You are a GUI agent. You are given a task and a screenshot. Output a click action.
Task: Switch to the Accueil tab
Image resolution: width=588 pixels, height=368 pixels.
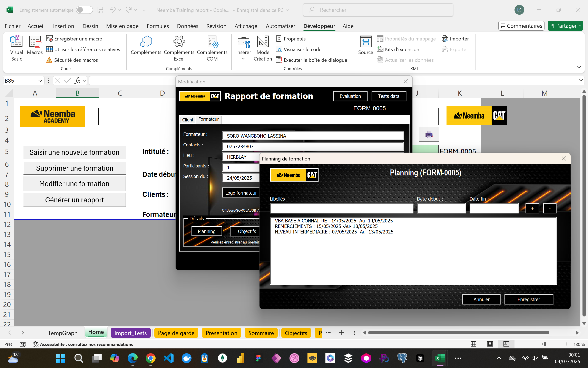pos(36,26)
